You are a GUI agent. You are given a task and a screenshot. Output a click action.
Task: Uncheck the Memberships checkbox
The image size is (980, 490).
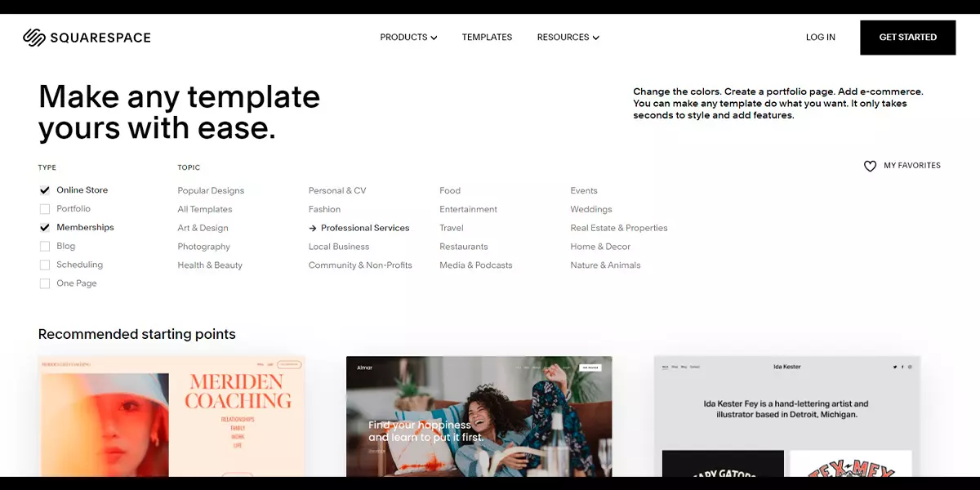[x=45, y=228]
